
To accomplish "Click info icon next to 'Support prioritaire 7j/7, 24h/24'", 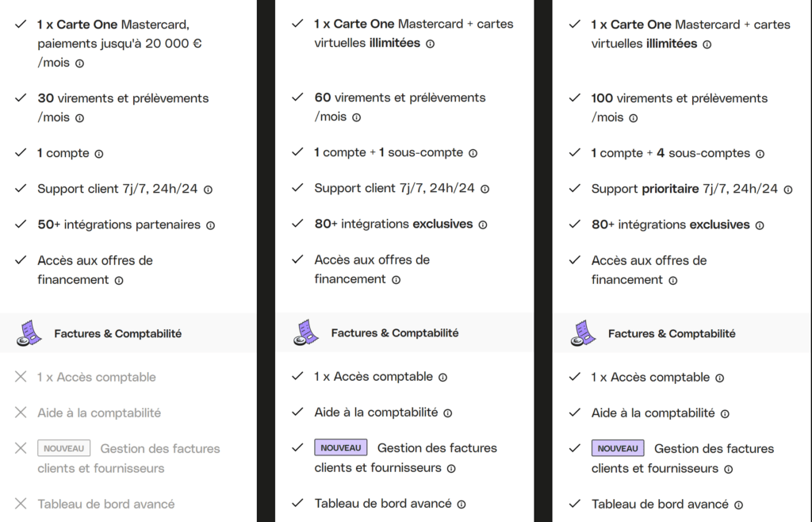I will [787, 190].
